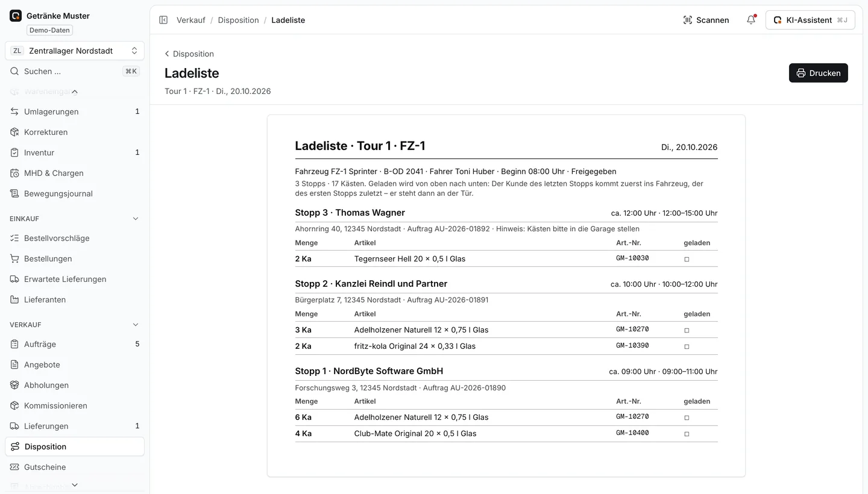
Task: Click the Korrekturen icon in sidebar
Action: 14,132
